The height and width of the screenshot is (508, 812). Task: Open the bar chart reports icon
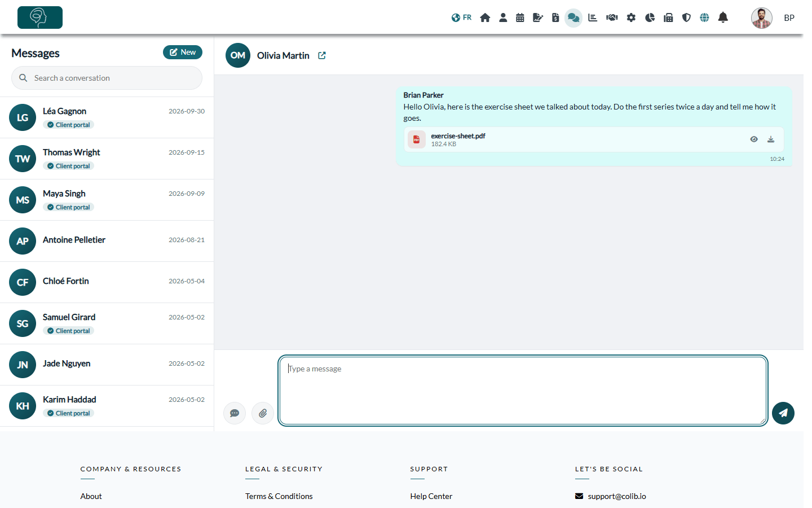[593, 17]
